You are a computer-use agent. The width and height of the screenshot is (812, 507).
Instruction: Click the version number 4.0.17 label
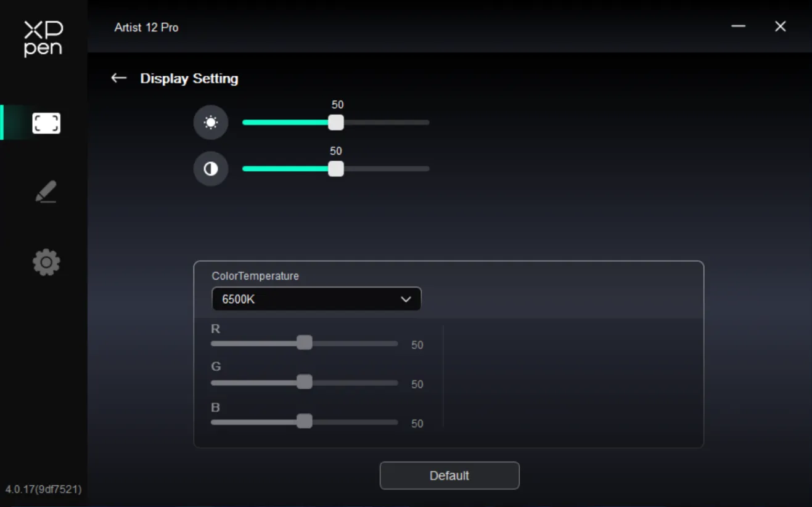(43, 490)
